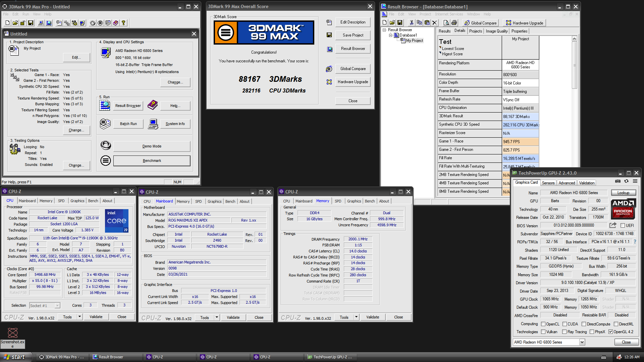Select My Project item in Result Browser tree
This screenshot has width=644, height=362.
pos(415,41)
